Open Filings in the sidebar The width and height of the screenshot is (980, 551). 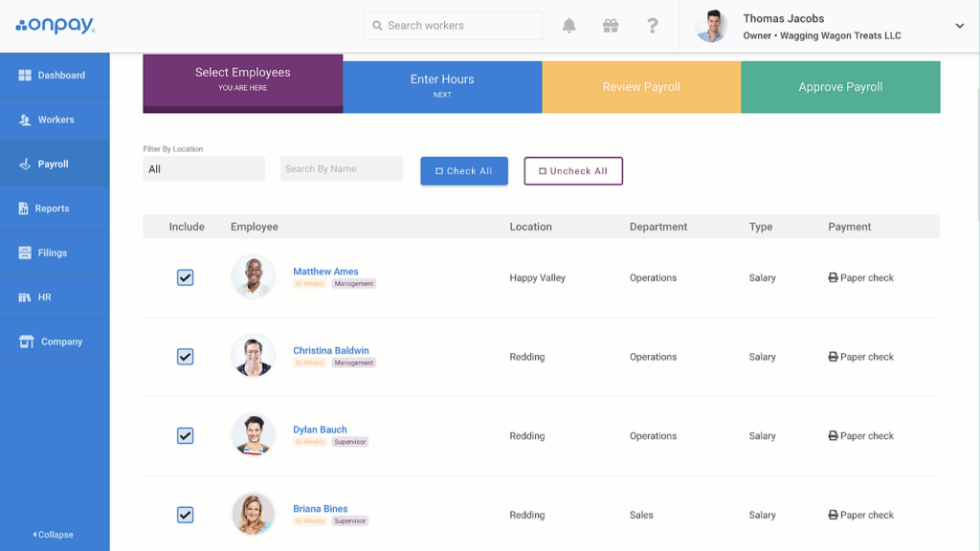(55, 253)
